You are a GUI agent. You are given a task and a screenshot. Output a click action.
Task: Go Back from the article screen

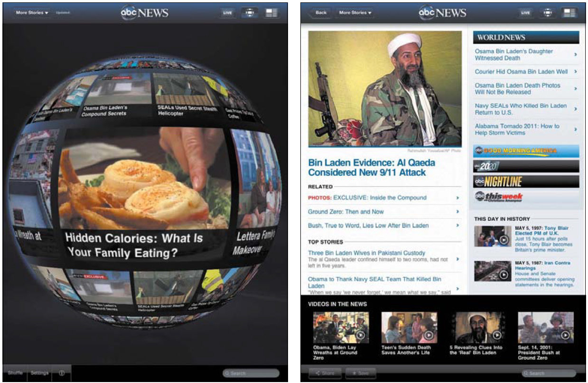[x=320, y=13]
